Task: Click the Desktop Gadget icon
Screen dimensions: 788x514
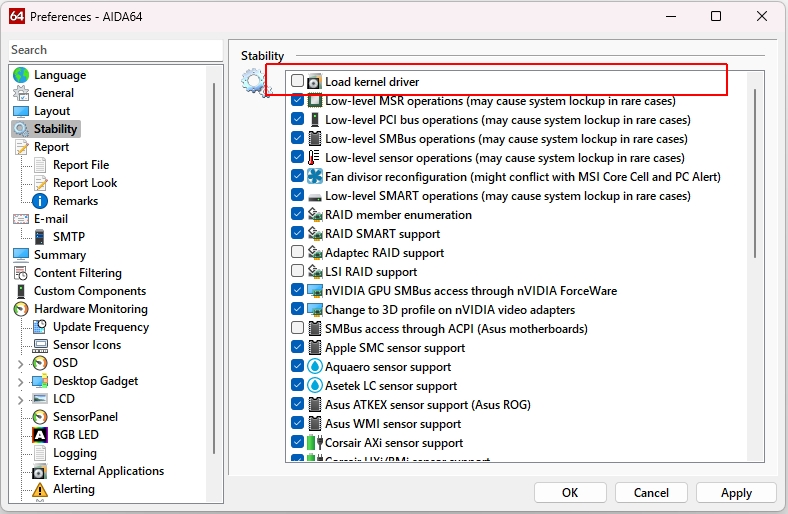Action: tap(40, 381)
